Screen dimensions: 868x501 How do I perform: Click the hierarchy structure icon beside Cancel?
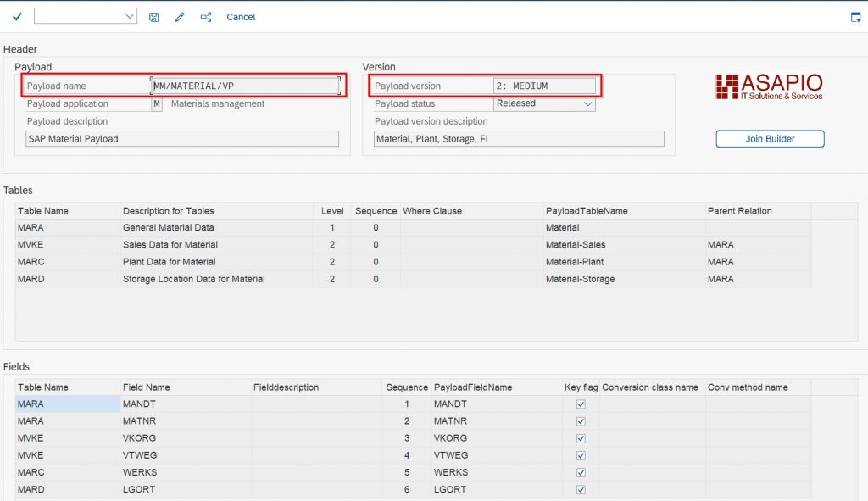coord(206,17)
